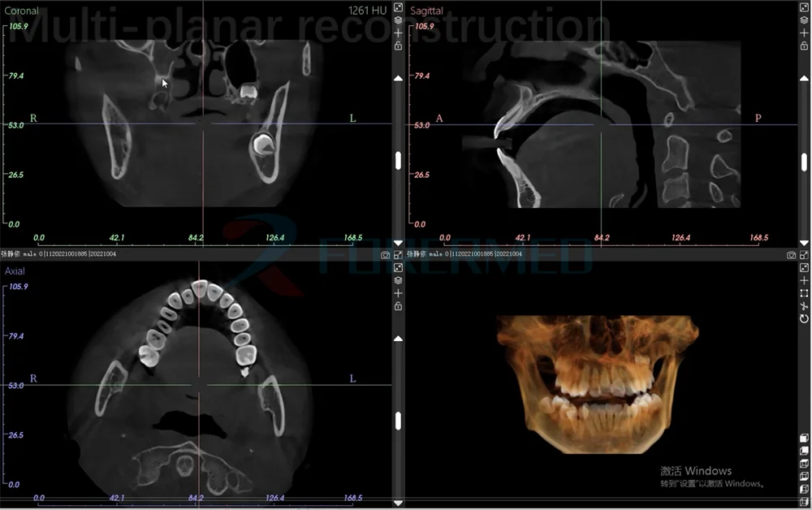
Task: Select the Sagittal view label
Action: click(426, 10)
